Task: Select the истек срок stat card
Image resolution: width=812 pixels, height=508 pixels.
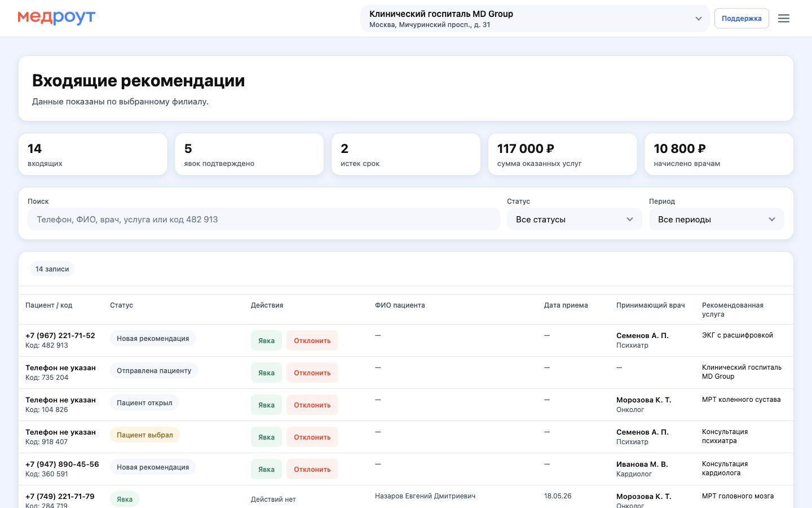Action: (406, 154)
